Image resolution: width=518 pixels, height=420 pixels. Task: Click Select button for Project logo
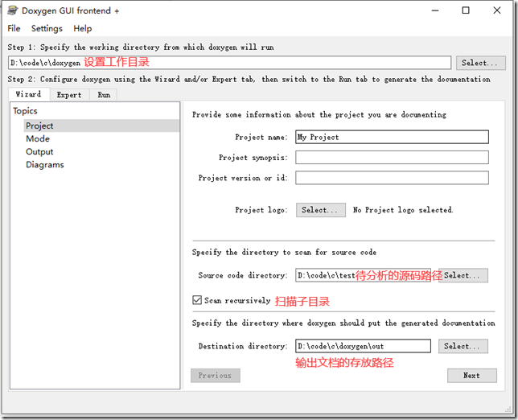320,210
